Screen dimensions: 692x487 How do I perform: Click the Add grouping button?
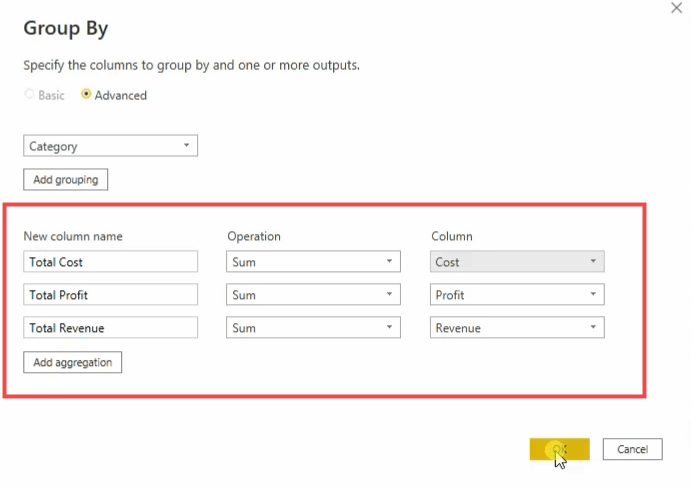(x=65, y=179)
